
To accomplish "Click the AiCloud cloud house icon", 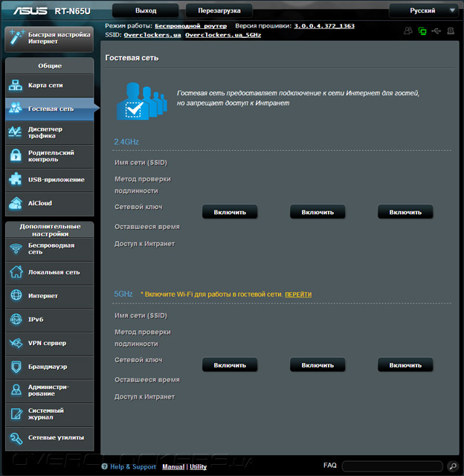I will [x=16, y=203].
